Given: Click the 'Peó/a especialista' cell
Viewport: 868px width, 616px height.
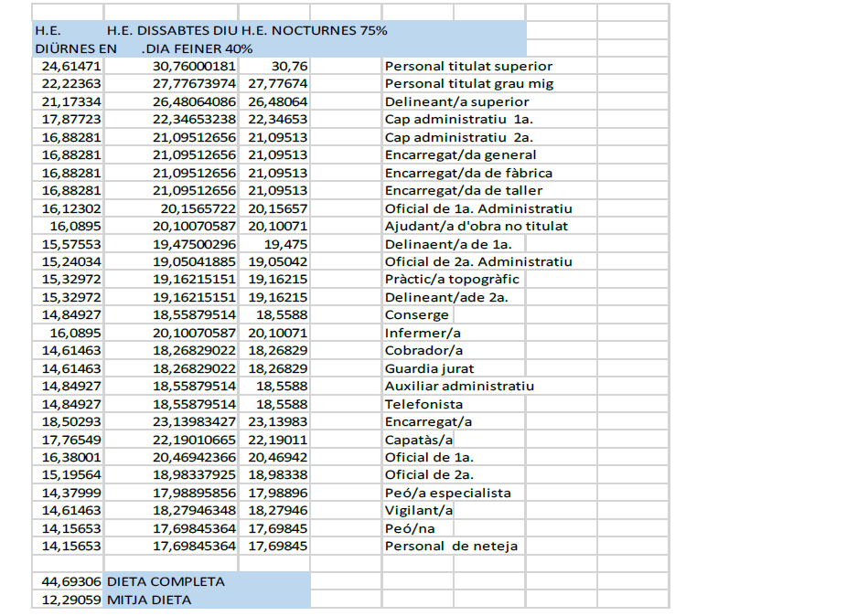Looking at the screenshot, I should click(x=447, y=493).
